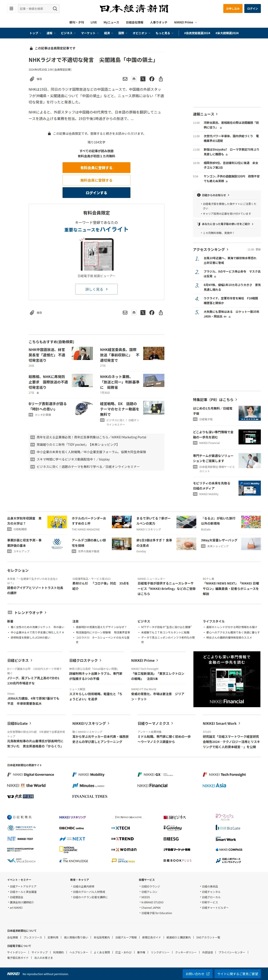Open the hamburger menu icon

pyautogui.click(x=11, y=8)
